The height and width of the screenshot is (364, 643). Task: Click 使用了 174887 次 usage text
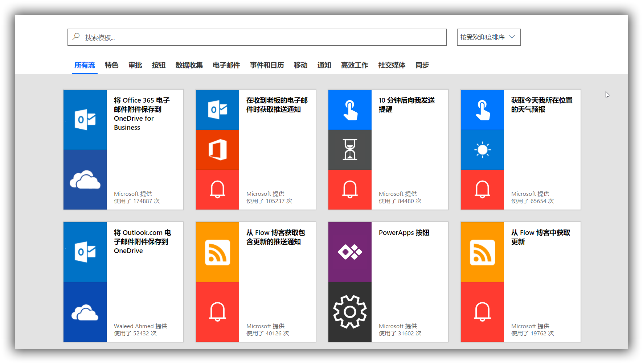tap(137, 201)
